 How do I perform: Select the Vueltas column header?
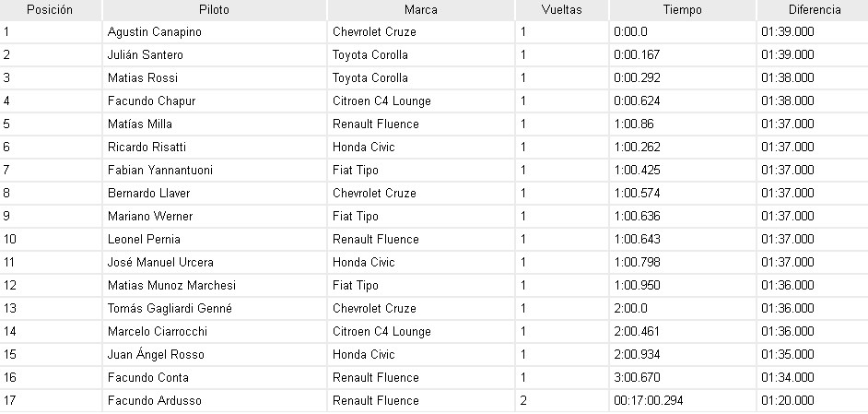click(x=560, y=10)
